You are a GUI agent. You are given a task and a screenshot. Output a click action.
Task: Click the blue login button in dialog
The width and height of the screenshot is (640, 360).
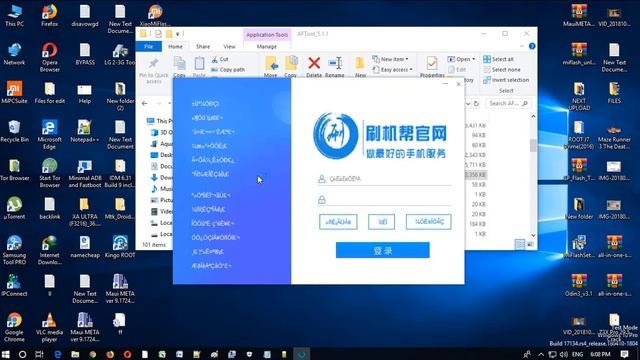[382, 250]
